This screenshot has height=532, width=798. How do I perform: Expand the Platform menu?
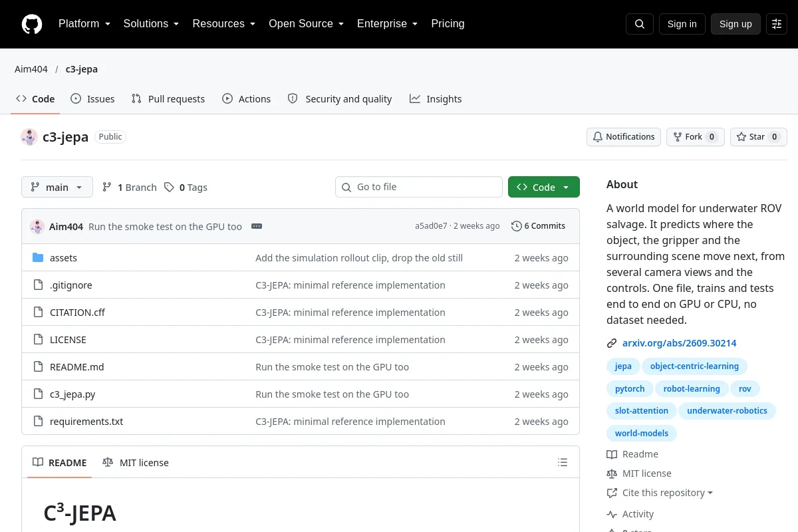84,24
